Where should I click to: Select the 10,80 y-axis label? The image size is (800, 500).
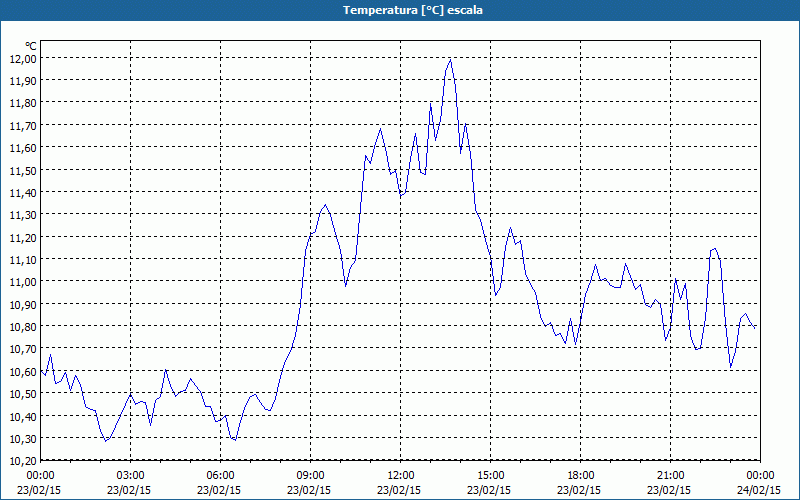[x=23, y=327]
